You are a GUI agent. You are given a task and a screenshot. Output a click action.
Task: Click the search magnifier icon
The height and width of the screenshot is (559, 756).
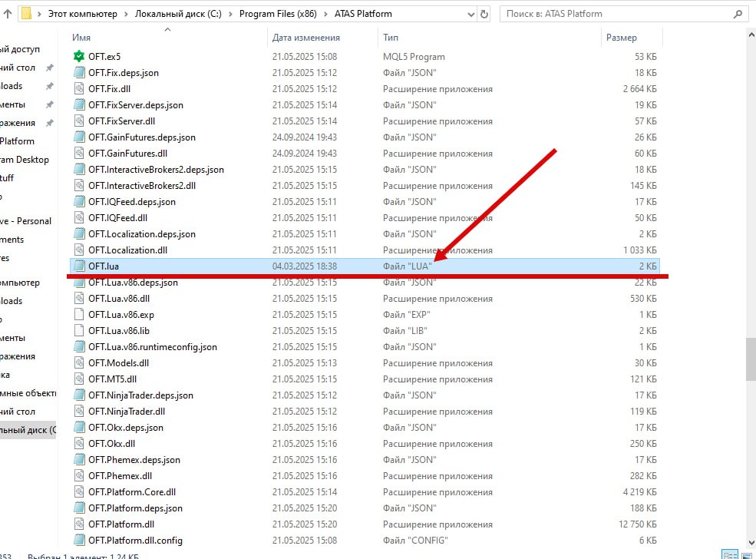pos(738,14)
